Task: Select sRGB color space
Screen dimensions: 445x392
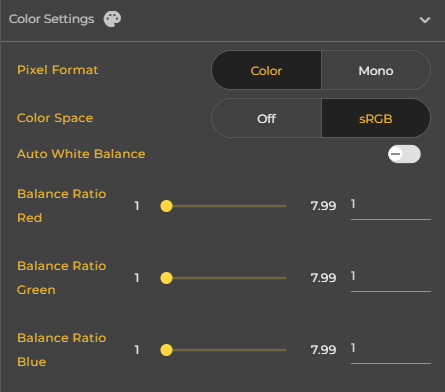Action: click(x=376, y=118)
